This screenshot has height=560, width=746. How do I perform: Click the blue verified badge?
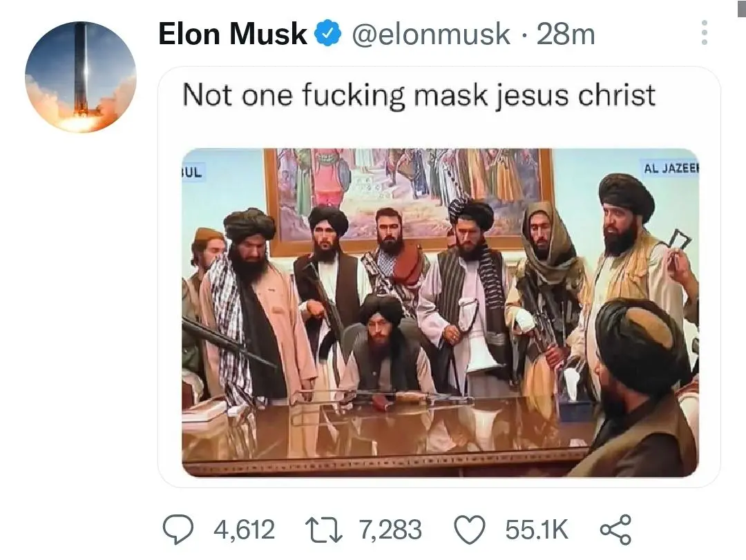(328, 35)
